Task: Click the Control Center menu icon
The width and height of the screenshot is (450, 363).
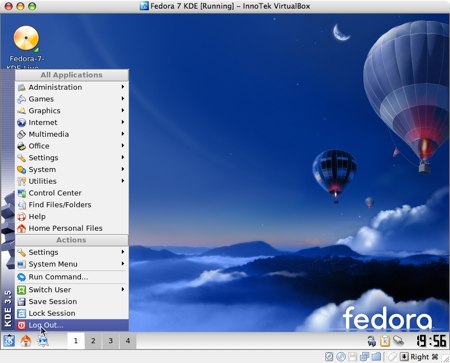Action: point(22,193)
